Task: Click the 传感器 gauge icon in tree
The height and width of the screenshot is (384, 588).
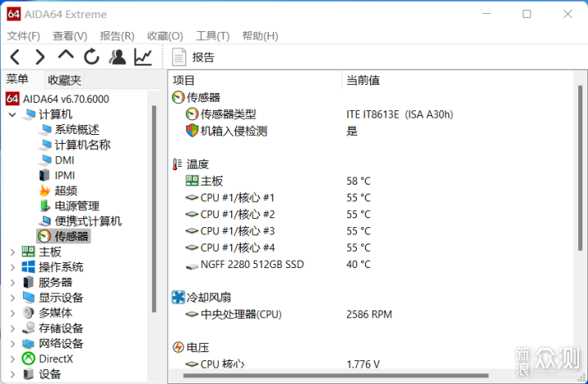Action: (x=44, y=236)
